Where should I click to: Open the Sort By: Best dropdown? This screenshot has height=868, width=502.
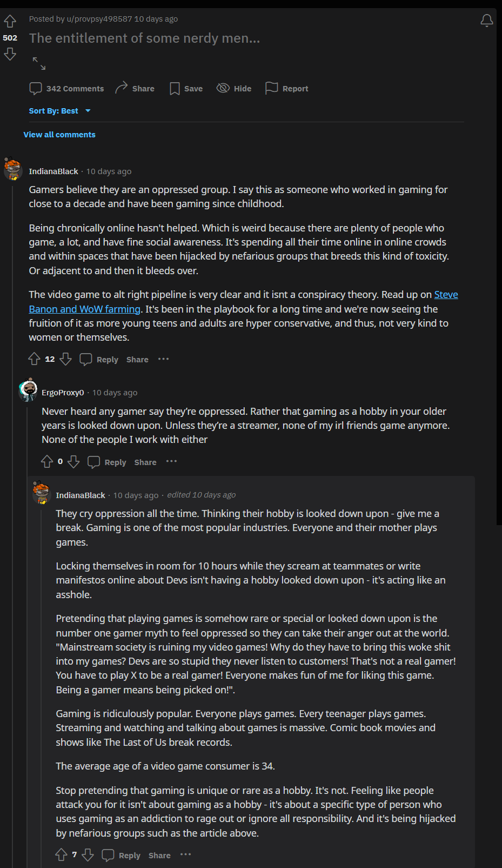59,111
